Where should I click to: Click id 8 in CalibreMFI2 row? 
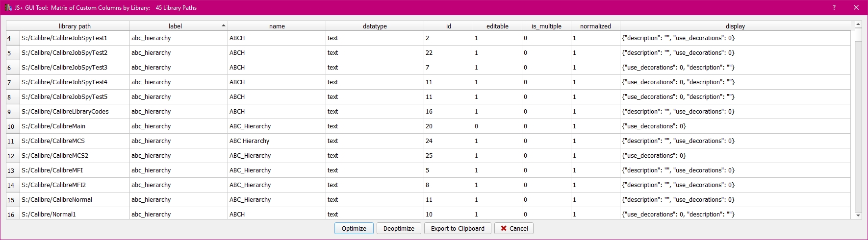click(448, 185)
